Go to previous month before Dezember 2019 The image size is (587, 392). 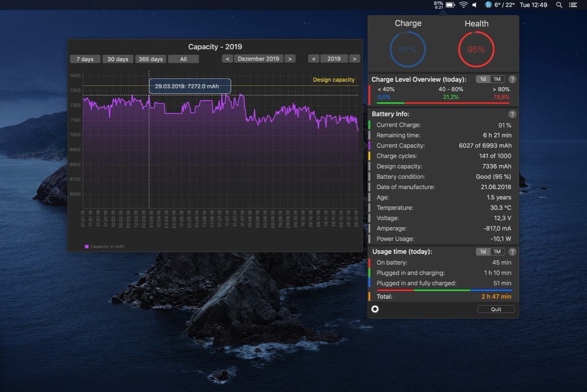click(x=227, y=59)
